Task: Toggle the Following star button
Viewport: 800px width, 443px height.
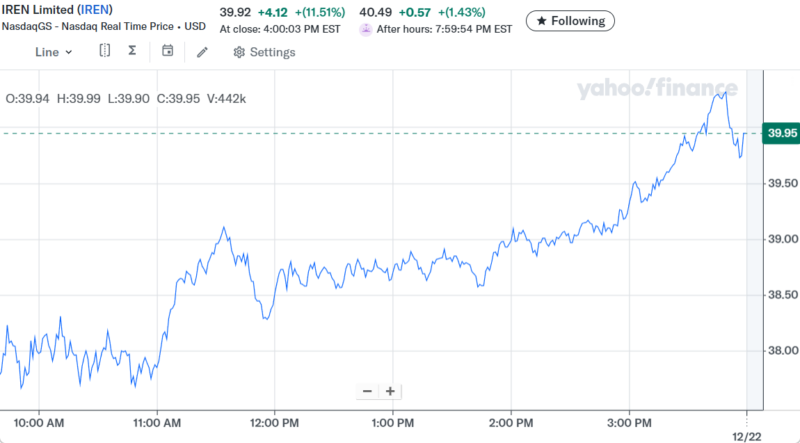Action: coord(571,20)
